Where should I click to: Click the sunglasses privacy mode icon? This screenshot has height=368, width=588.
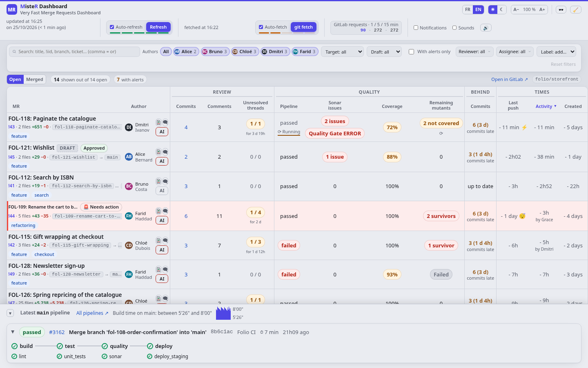[x=561, y=9]
